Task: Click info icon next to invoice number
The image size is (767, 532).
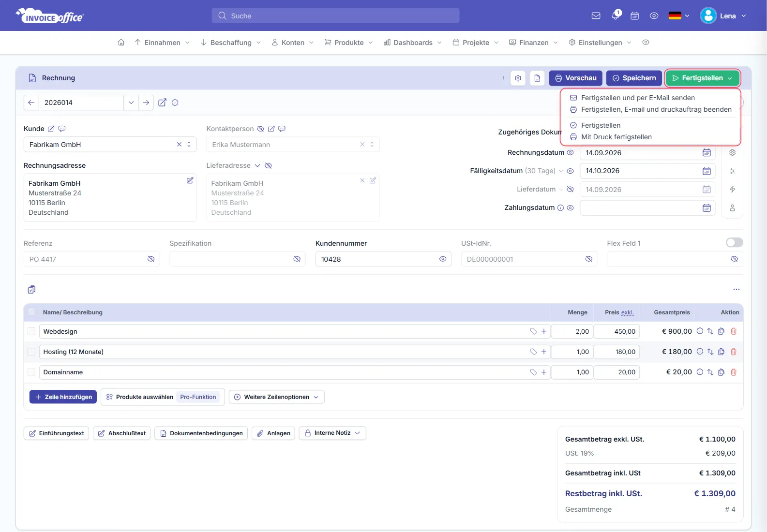Action: pos(175,103)
